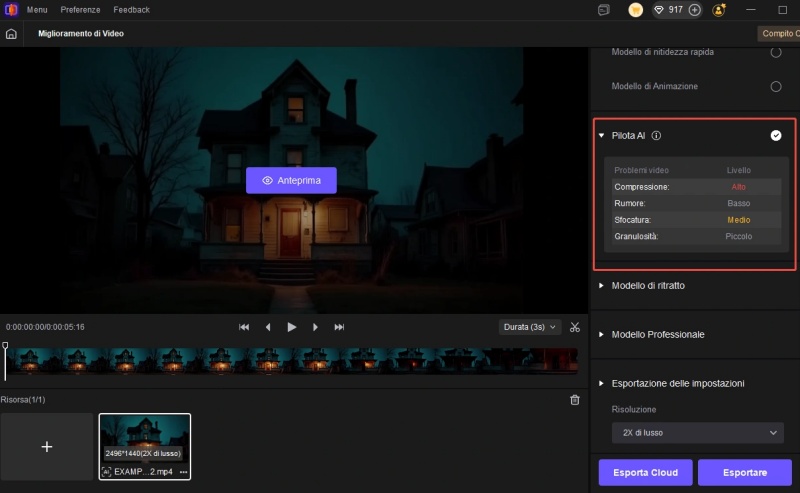Toggle the Pilota AI checkmark

click(x=776, y=135)
